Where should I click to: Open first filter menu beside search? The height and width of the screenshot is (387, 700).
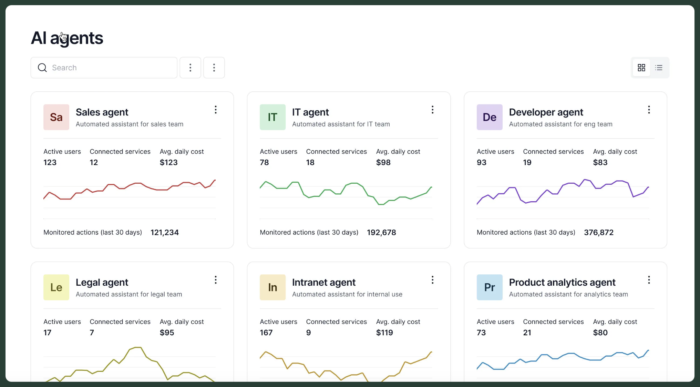190,68
